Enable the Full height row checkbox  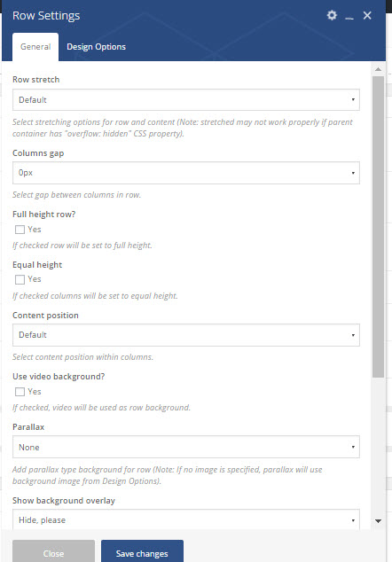(20, 230)
